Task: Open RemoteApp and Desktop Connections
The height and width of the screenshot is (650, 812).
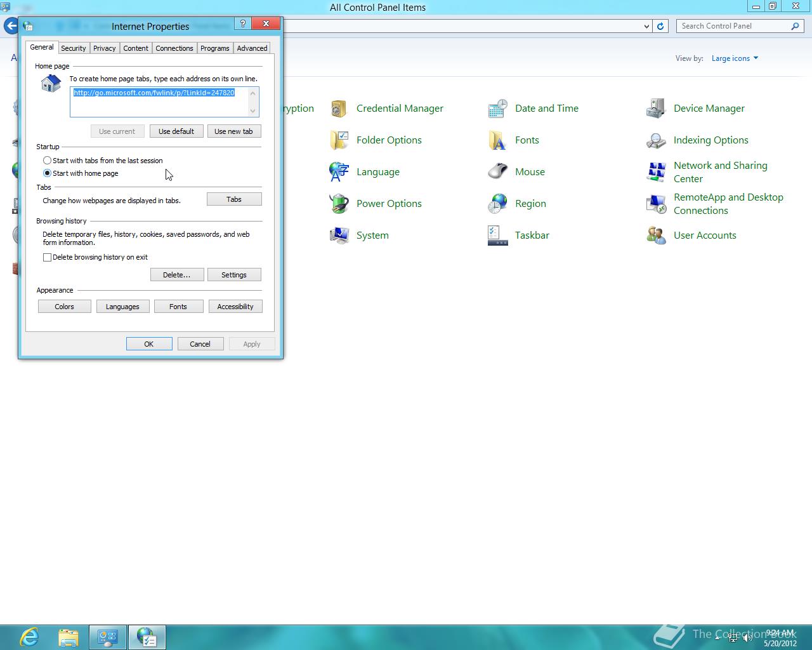Action: 728,203
